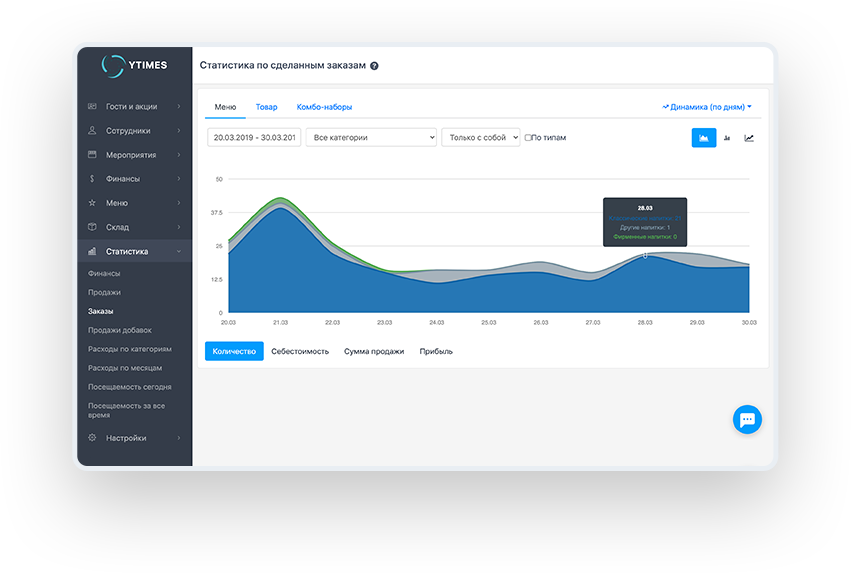Screen dimensions: 851x573
Task: Open the Только с собой dropdown
Action: pos(480,138)
